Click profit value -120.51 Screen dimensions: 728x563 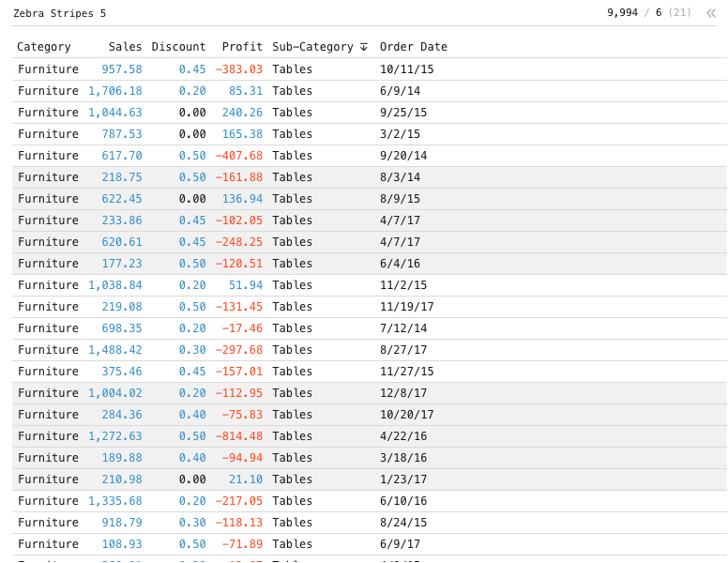pyautogui.click(x=239, y=264)
